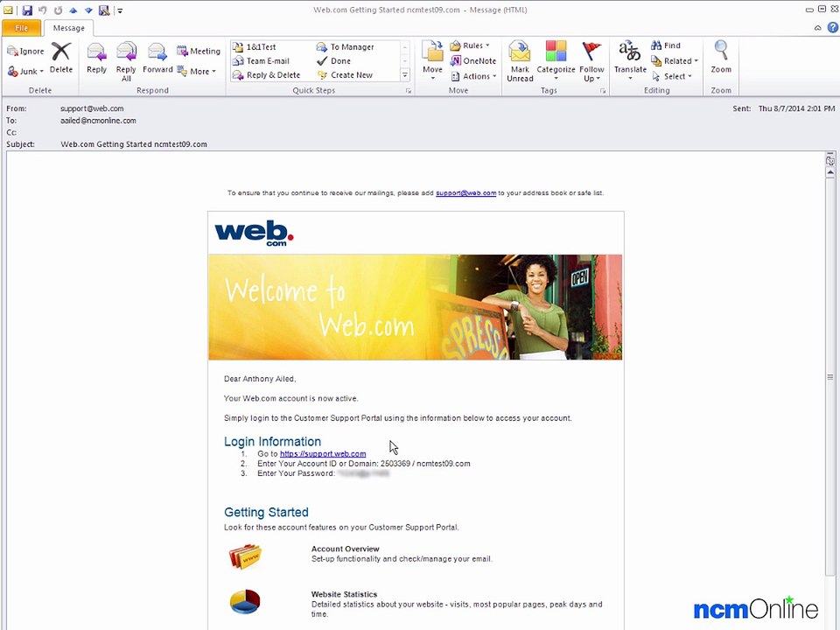Viewport: 840px width, 630px height.
Task: Open Outlook Help question mark
Action: [832, 27]
